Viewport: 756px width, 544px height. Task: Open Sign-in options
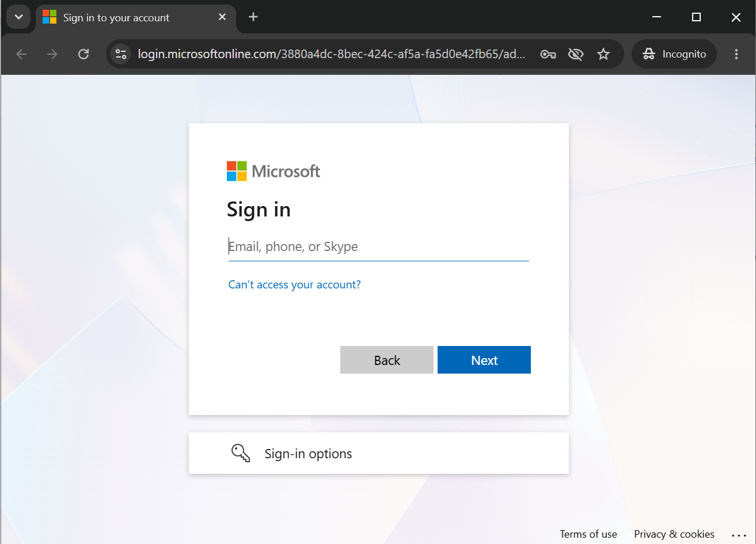coord(378,453)
